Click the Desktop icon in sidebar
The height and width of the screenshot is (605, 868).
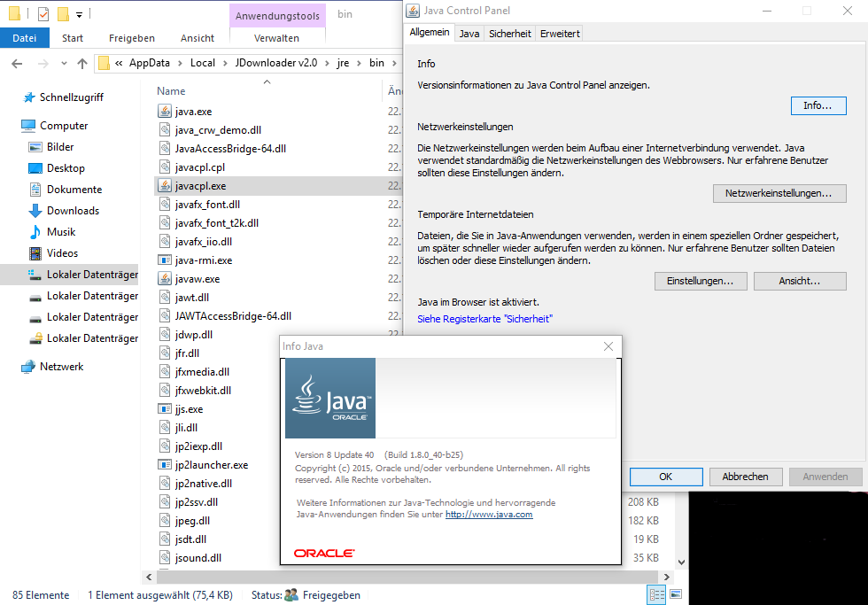tap(35, 167)
